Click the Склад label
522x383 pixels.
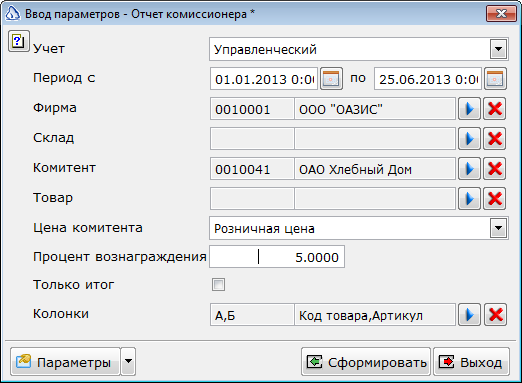click(54, 138)
